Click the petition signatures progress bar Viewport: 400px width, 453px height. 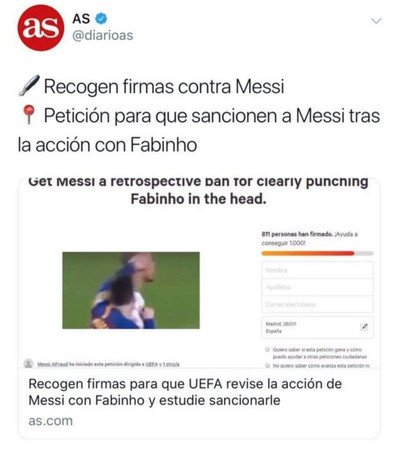coord(317,253)
